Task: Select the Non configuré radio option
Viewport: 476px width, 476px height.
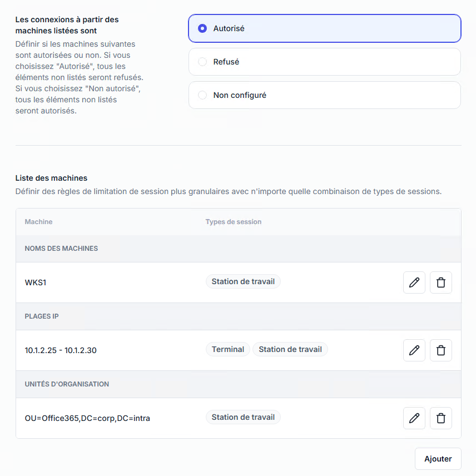Action: (202, 95)
